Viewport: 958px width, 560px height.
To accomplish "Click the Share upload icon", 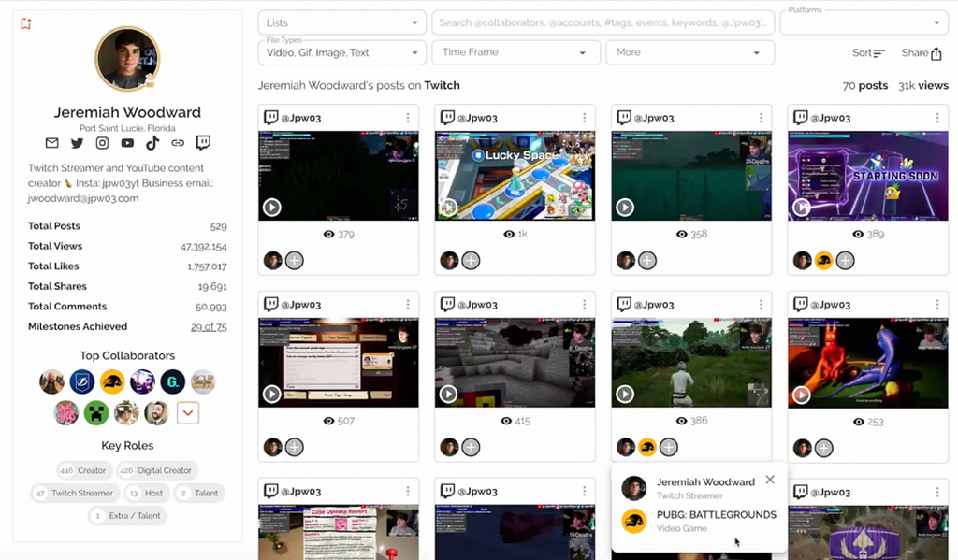I will pyautogui.click(x=936, y=53).
